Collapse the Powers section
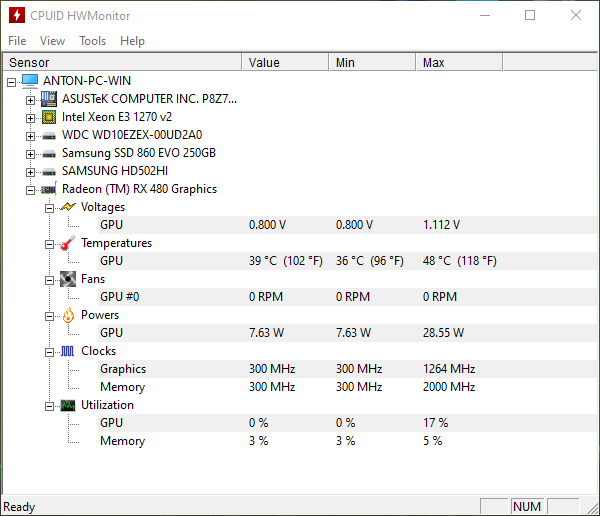Image resolution: width=600 pixels, height=516 pixels. point(49,316)
